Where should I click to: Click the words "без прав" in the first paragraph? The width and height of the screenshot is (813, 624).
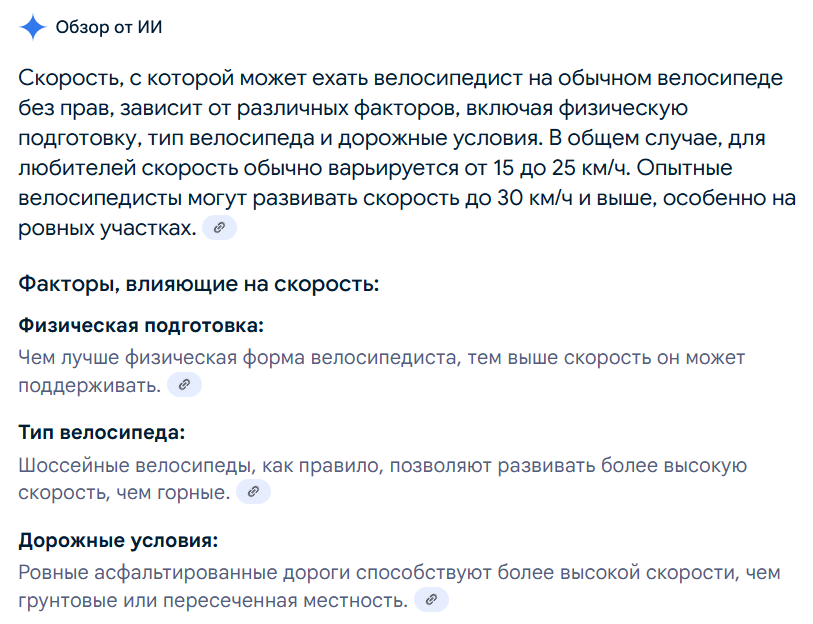56,108
